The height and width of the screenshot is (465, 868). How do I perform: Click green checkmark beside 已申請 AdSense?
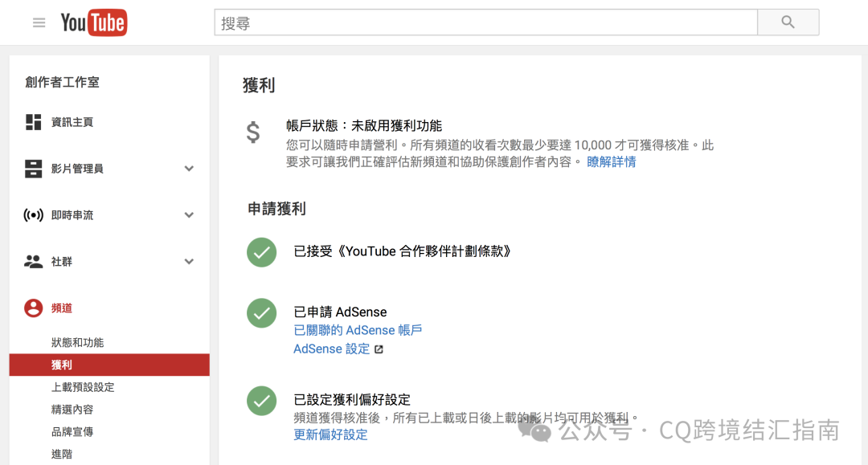pos(262,313)
